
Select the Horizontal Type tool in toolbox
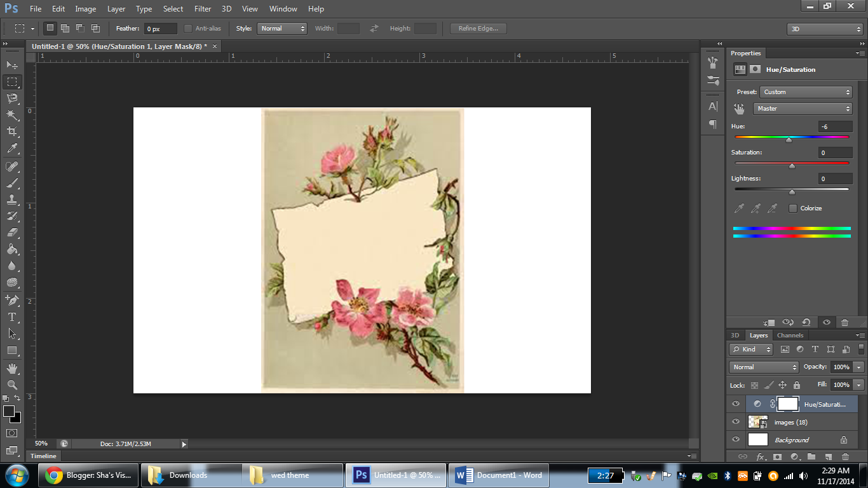point(12,316)
